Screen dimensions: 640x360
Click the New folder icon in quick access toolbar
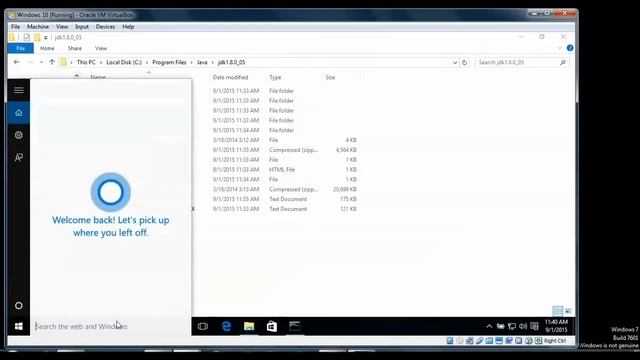click(37, 38)
